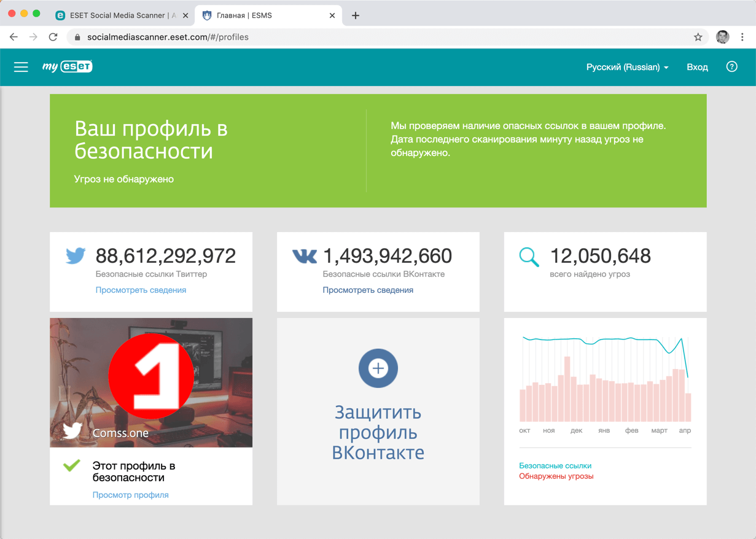Click the Обнаружены угрозы chart legend

coord(556,476)
